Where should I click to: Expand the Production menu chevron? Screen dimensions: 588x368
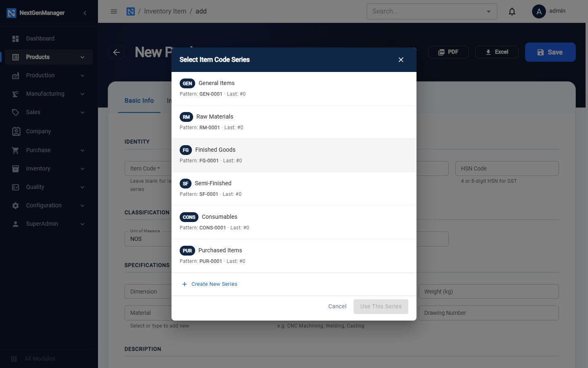[82, 76]
